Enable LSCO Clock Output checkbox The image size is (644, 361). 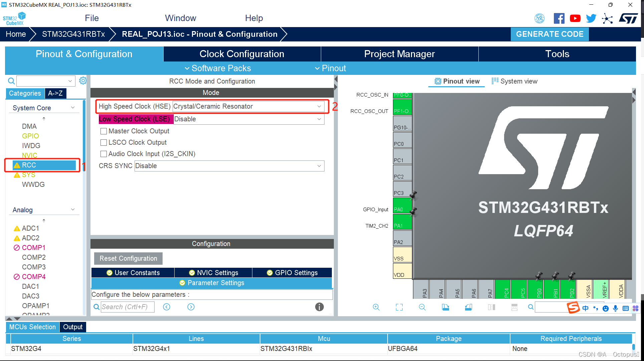click(x=104, y=142)
